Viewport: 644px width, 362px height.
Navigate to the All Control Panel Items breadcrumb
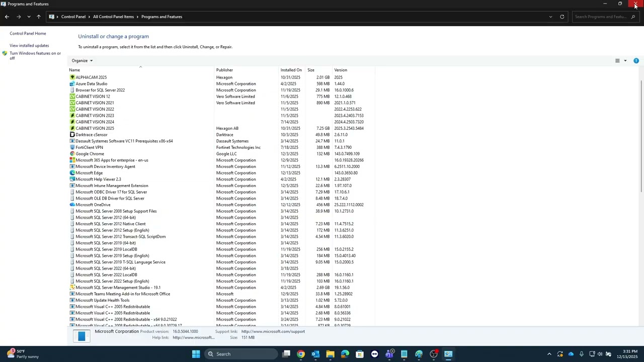113,17
